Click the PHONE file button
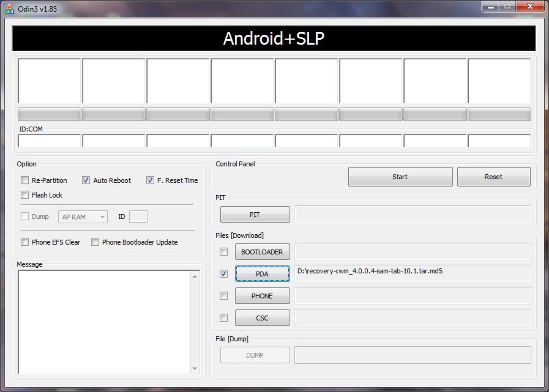 pos(262,296)
